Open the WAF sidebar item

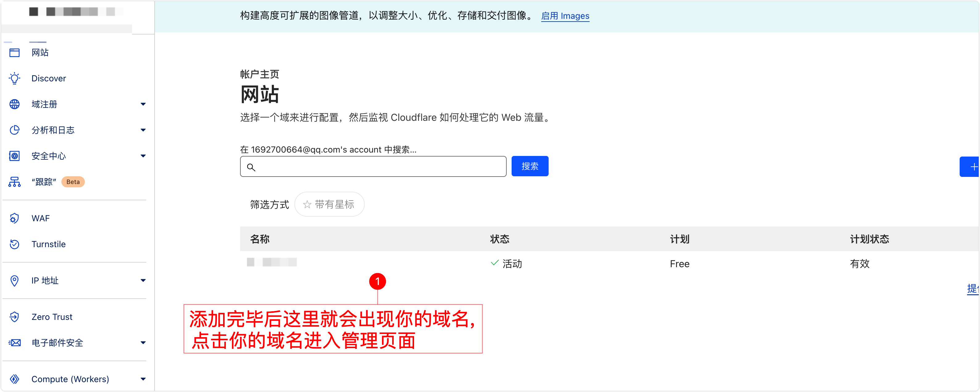pos(40,218)
